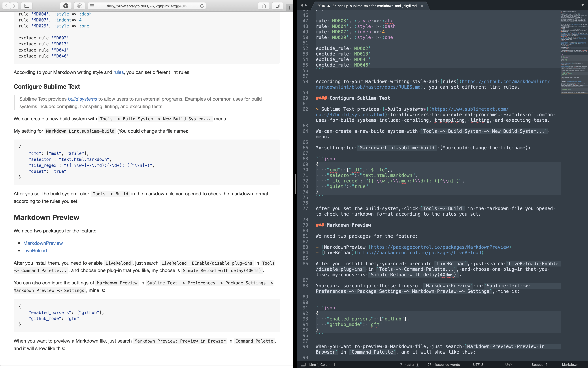Viewport: 588px width, 368px height.
Task: Open the MarkdownPreview package link
Action: click(x=43, y=243)
